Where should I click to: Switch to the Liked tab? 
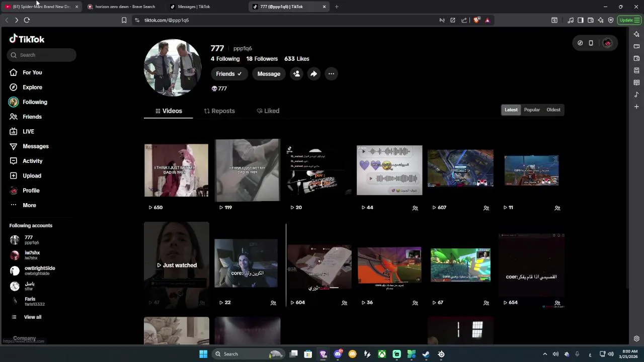[x=268, y=111]
